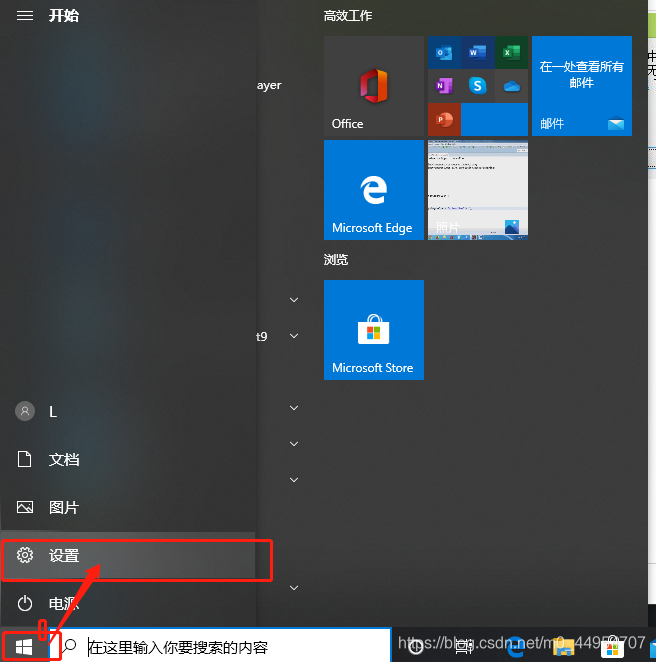Open account options for user L
Image resolution: width=656 pixels, height=662 pixels.
click(127, 411)
